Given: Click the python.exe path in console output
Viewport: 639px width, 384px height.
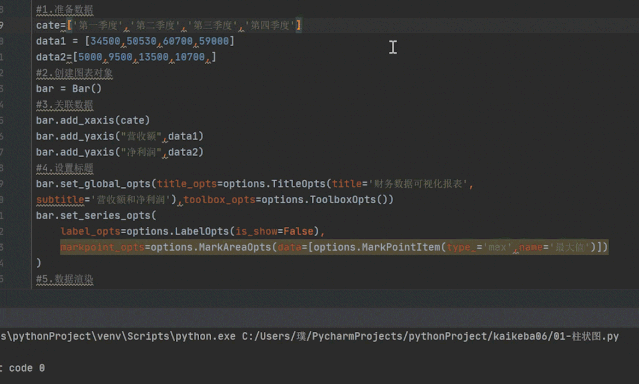Looking at the screenshot, I should [118, 336].
